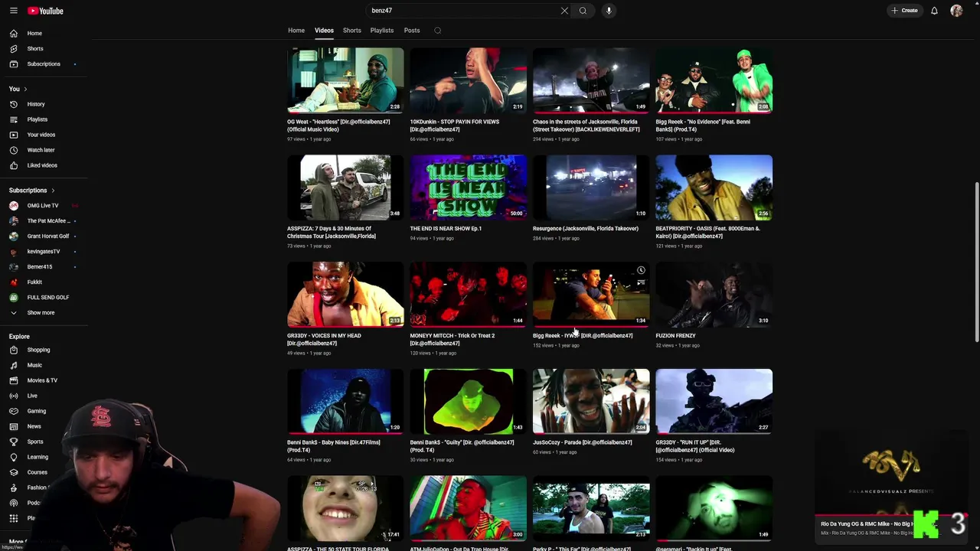Play 10KDunkin STOP PAYIN FOR VIEWS thumbnail
Image resolution: width=980 pixels, height=551 pixels.
click(469, 80)
